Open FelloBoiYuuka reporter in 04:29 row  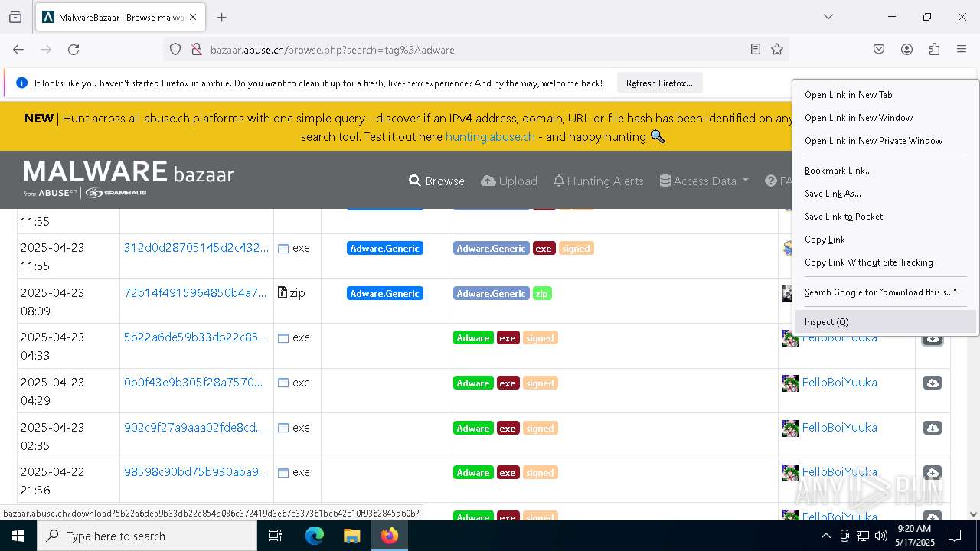839,383
